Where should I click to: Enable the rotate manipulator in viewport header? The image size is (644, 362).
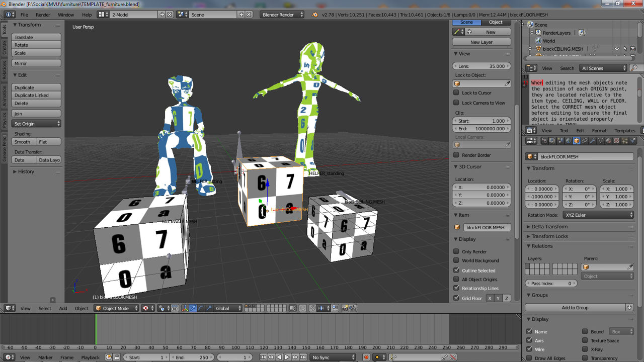click(x=201, y=308)
